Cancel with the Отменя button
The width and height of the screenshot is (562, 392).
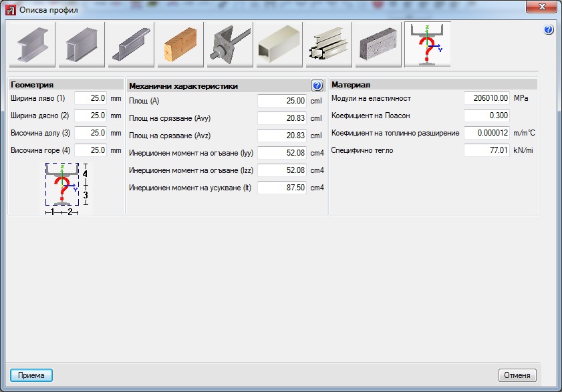click(517, 375)
